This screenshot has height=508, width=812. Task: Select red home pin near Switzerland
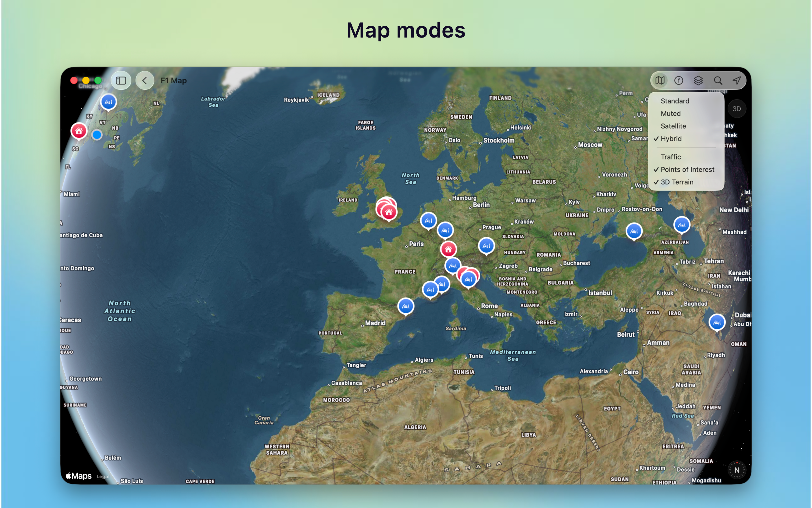(448, 249)
